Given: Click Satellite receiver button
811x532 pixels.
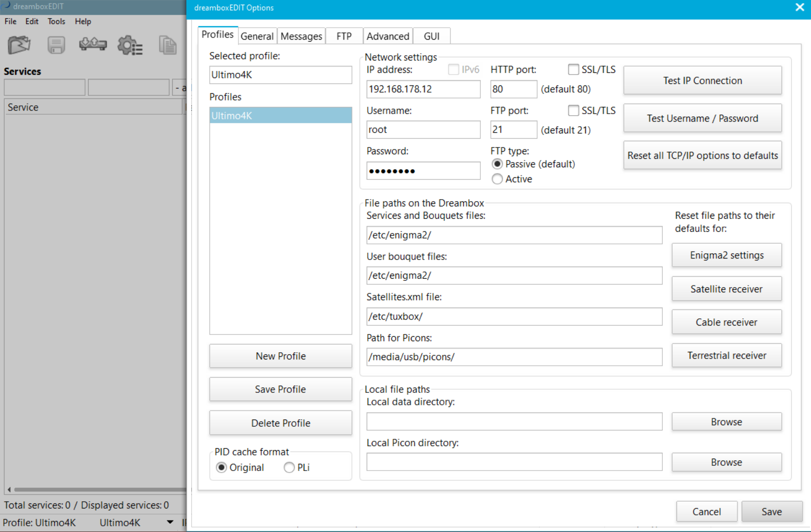Looking at the screenshot, I should click(x=727, y=289).
